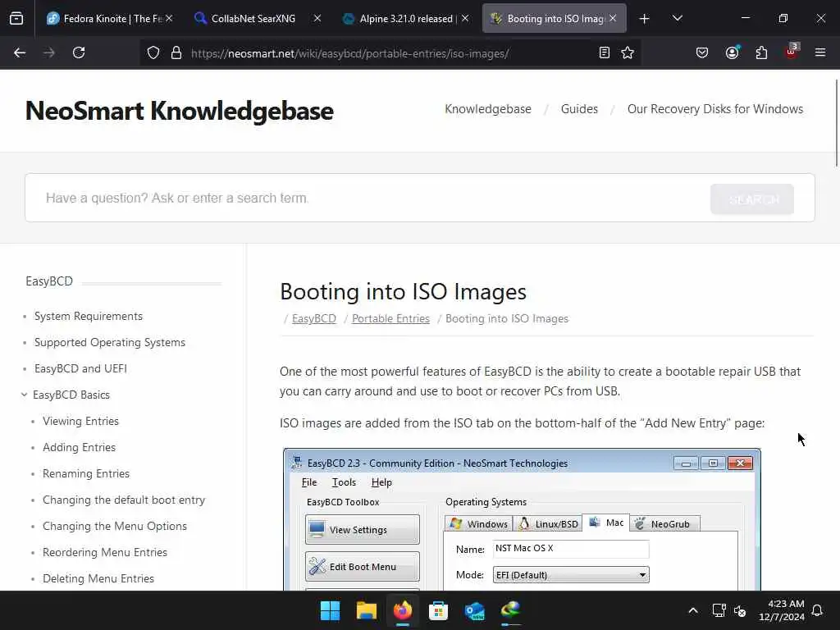Click the EasyBCD 2.3 window screenshot image
Viewport: 840px width, 630px height.
click(522, 519)
